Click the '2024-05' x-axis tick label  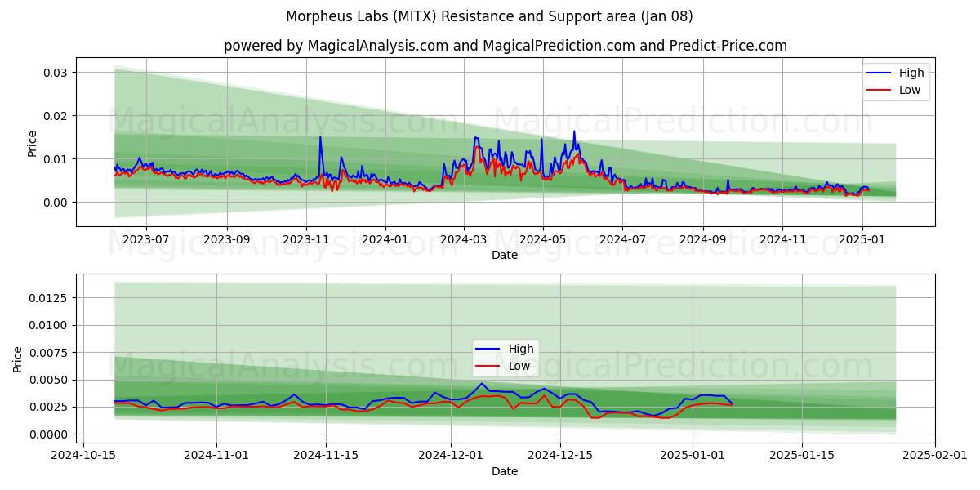(543, 239)
